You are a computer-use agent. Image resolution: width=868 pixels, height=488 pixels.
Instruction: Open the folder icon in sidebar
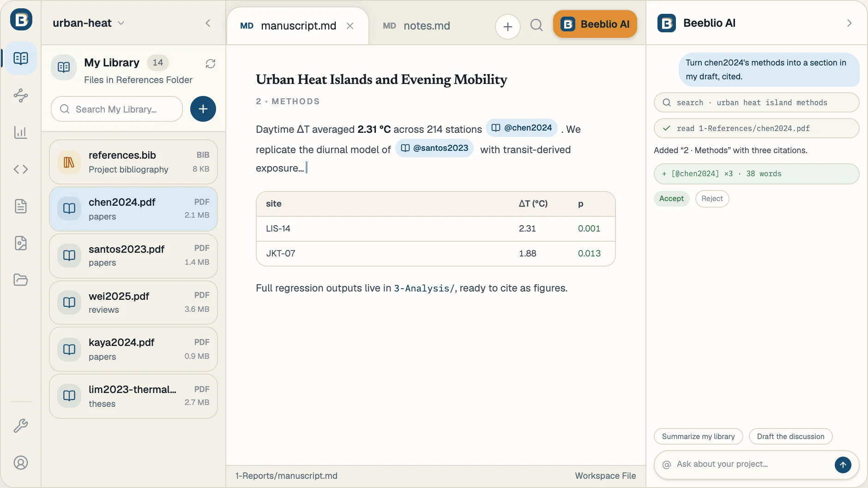[21, 280]
